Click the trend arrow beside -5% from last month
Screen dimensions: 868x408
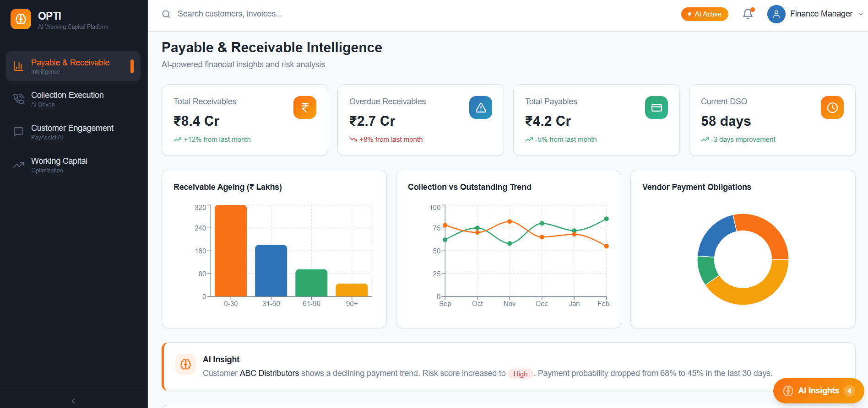(529, 140)
